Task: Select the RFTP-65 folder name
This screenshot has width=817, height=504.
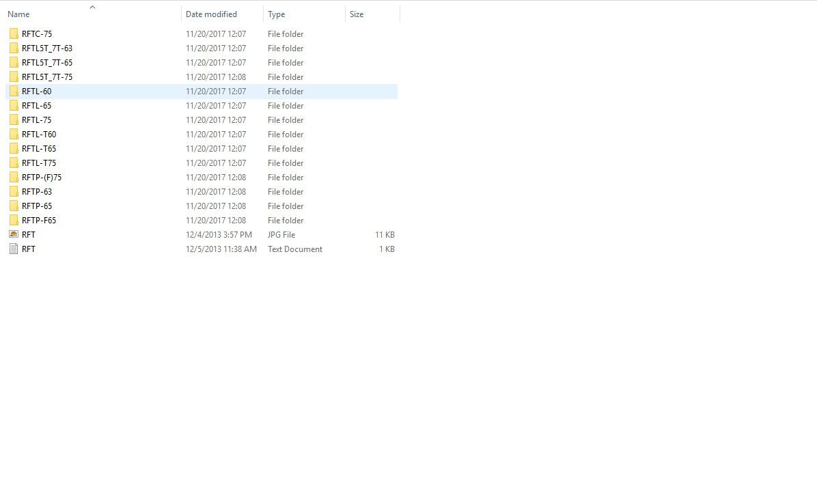Action: 37,206
